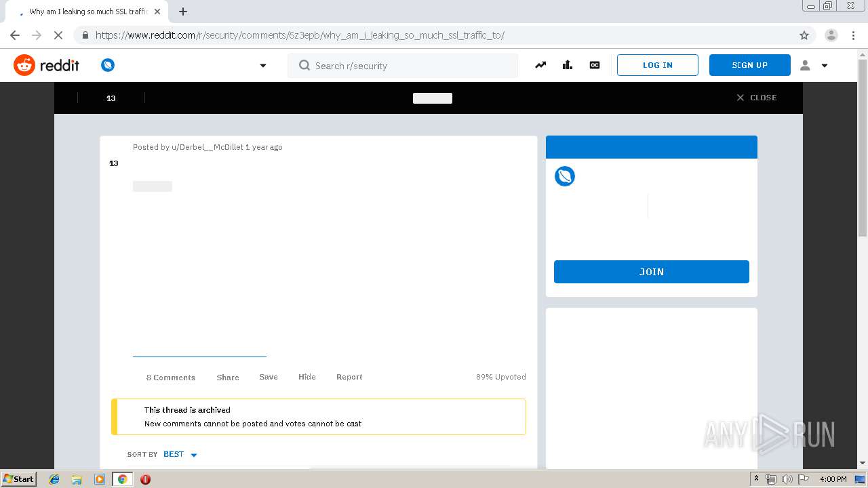Viewport: 868px width, 488px height.
Task: Click the sidebar community avatar icon
Action: tap(565, 176)
